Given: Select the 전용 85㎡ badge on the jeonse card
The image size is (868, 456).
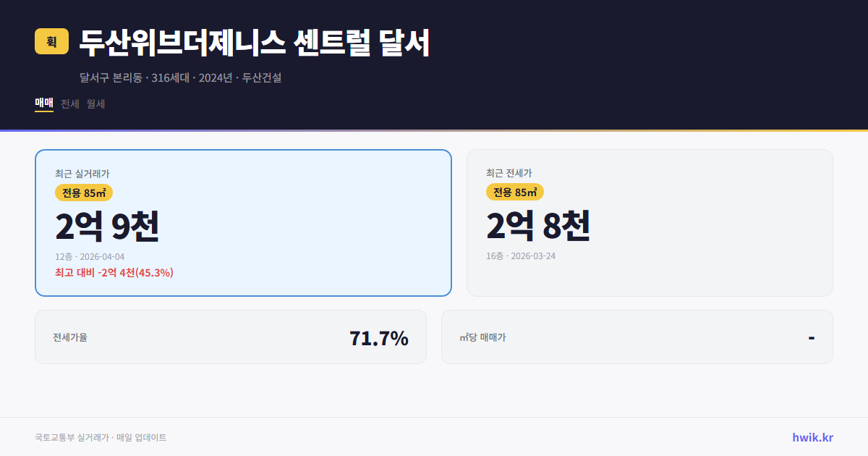Looking at the screenshot, I should (x=515, y=193).
